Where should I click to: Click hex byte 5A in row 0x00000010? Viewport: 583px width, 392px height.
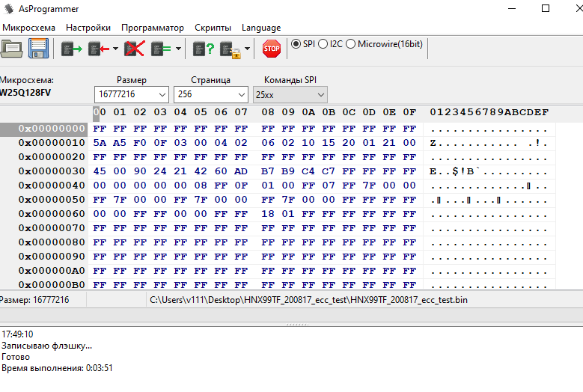[100, 143]
